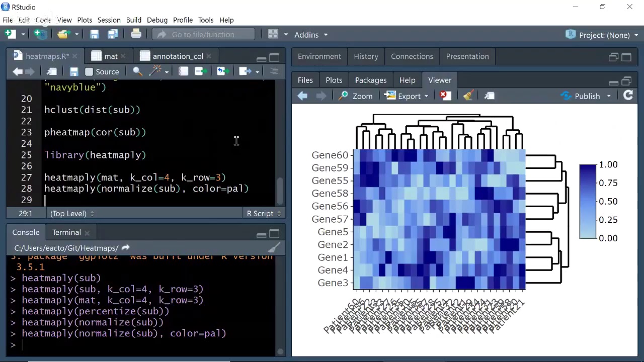The width and height of the screenshot is (644, 362).
Task: Save all open documents
Action: click(x=113, y=34)
